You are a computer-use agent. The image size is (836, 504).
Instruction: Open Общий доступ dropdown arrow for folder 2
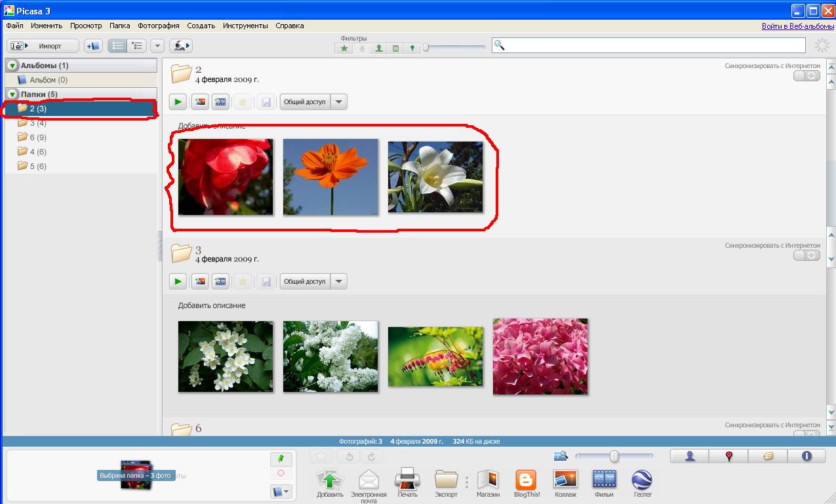(338, 102)
